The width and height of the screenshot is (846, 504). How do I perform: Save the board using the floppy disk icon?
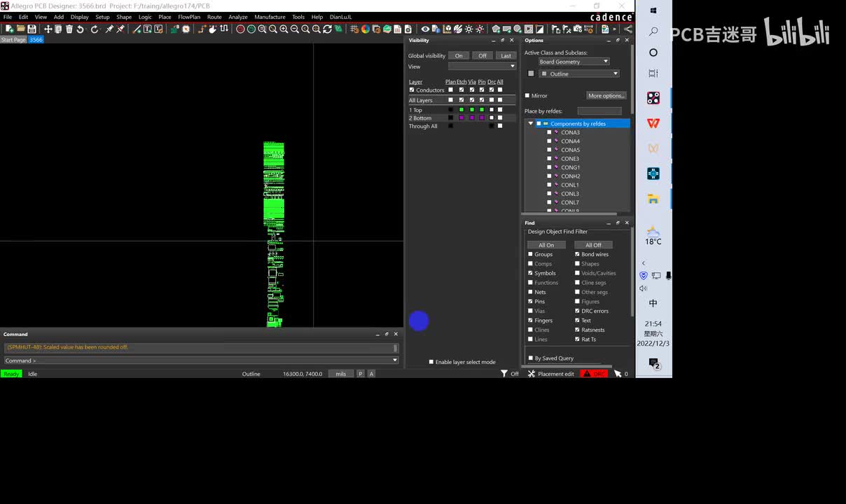[32, 29]
